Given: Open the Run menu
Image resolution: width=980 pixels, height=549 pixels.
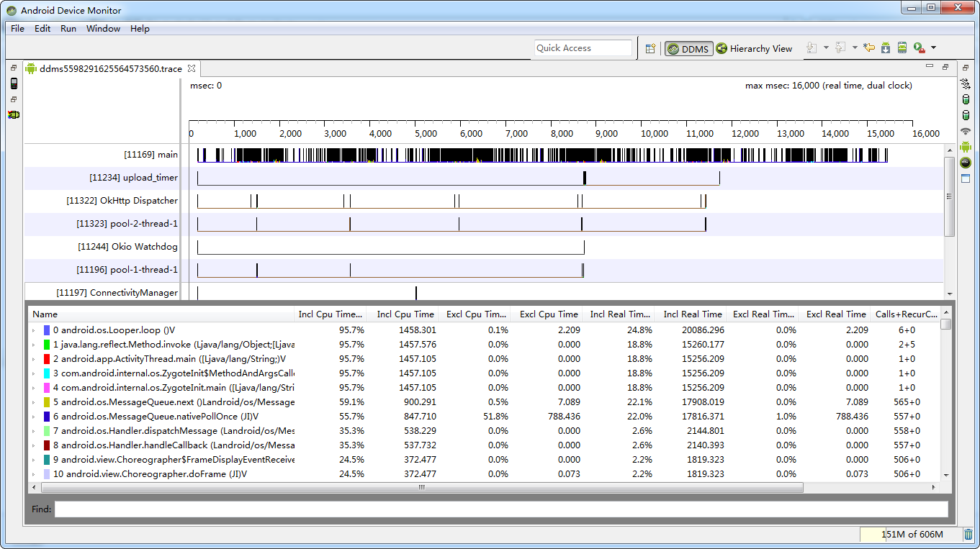Looking at the screenshot, I should [x=68, y=29].
